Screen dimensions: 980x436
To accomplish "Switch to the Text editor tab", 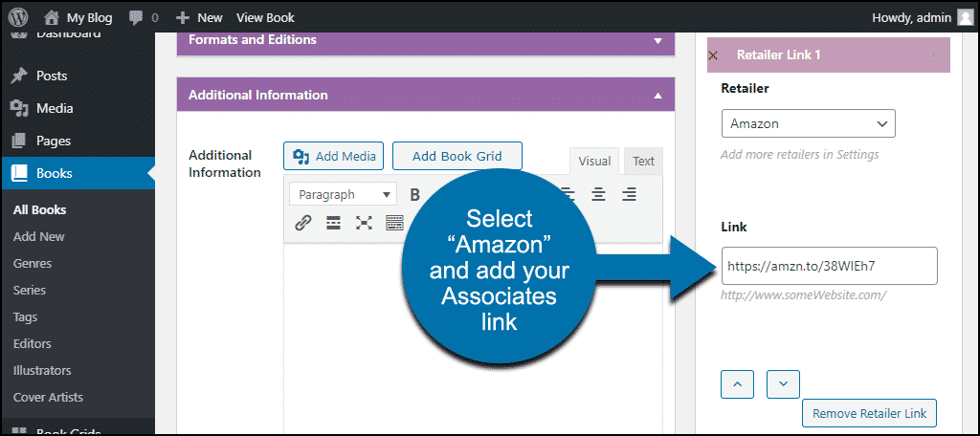I will [x=643, y=162].
